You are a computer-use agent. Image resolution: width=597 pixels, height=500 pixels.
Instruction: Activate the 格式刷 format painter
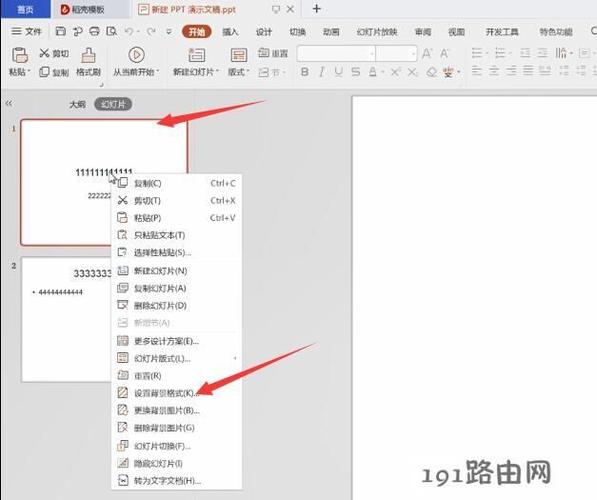click(88, 62)
